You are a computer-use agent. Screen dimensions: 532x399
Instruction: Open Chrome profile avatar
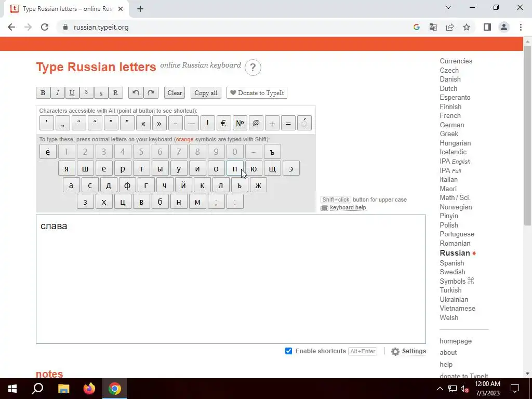504,27
